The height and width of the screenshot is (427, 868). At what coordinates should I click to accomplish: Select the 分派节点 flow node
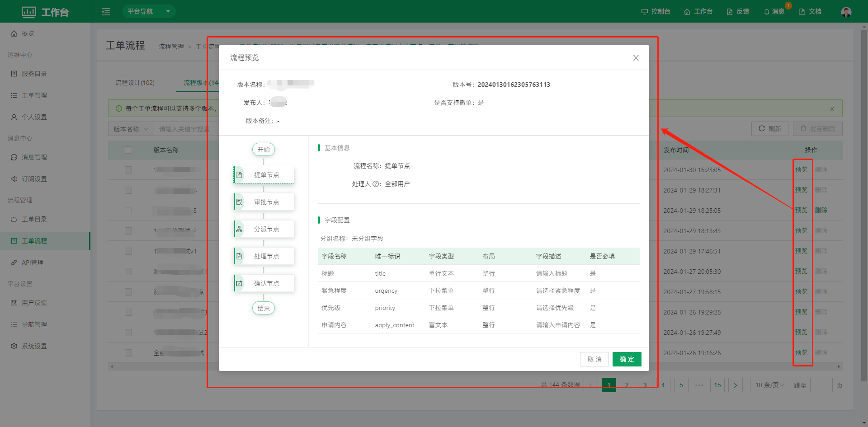click(264, 229)
